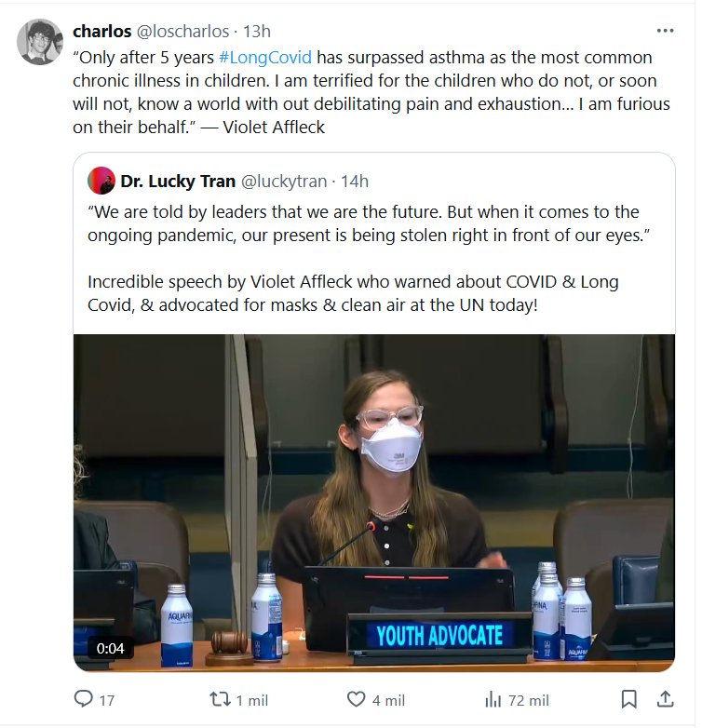Open the three-dot more options menu
Screen dimensions: 702x728
665,30
